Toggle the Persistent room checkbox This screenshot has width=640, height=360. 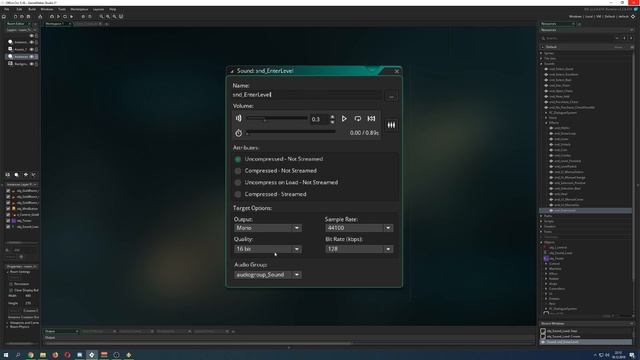[x=11, y=284]
